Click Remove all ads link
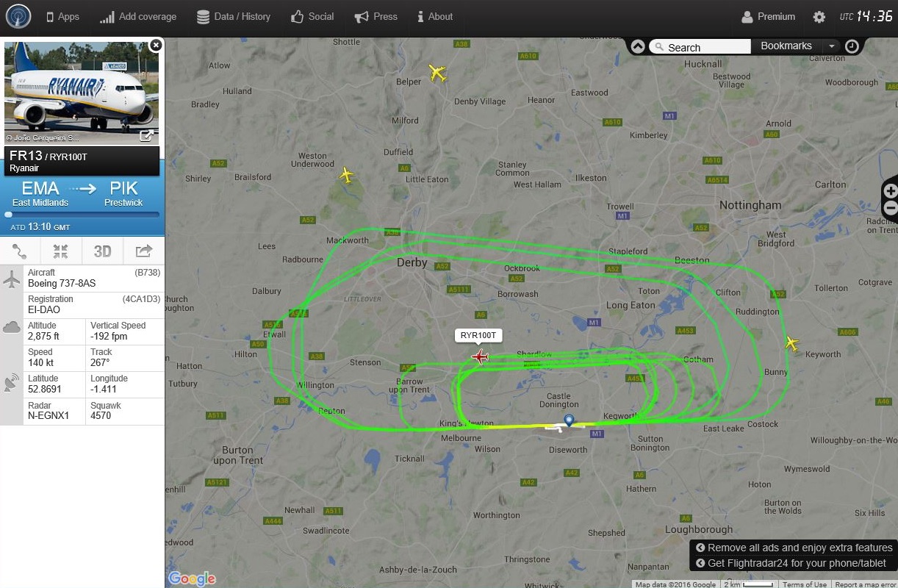 pyautogui.click(x=794, y=548)
